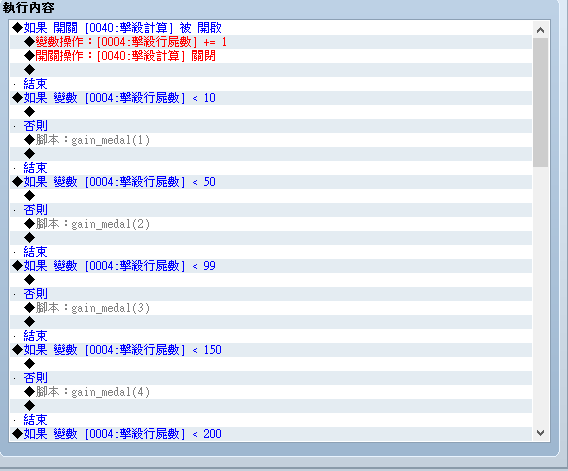Click the 否則 line above gain_medal(1)
This screenshot has height=471, width=568.
[x=271, y=126]
